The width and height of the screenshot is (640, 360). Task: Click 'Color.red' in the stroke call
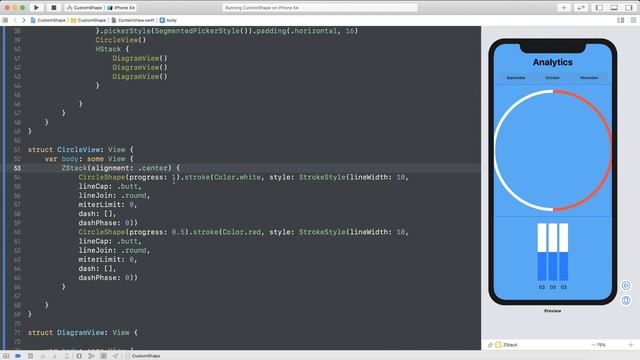tap(242, 232)
